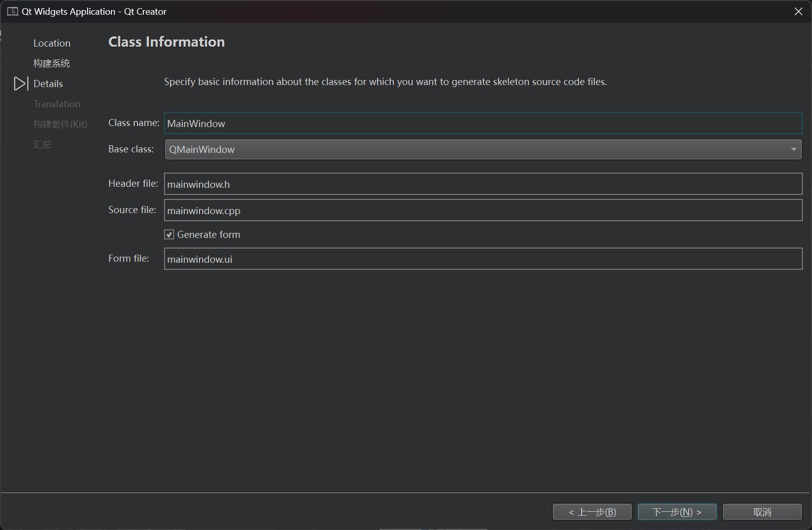812x530 pixels.
Task: Toggle the Generate form checkbox
Action: pyautogui.click(x=169, y=234)
